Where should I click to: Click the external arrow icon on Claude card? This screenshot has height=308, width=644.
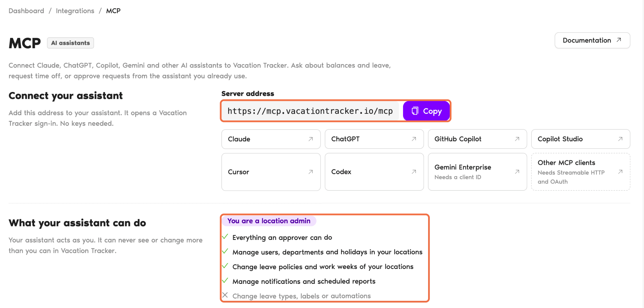[x=310, y=139]
